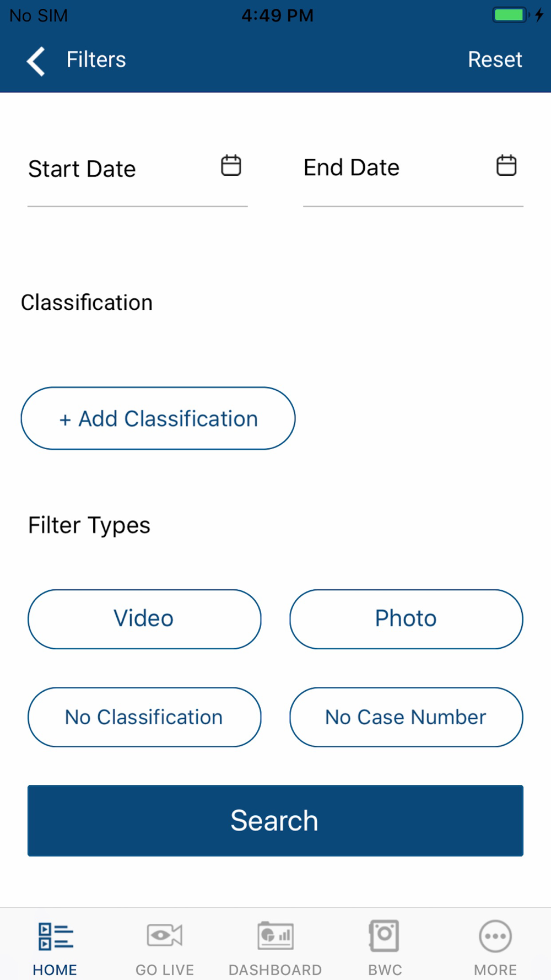551x980 pixels.
Task: Select the End Date field
Action: coord(413,168)
